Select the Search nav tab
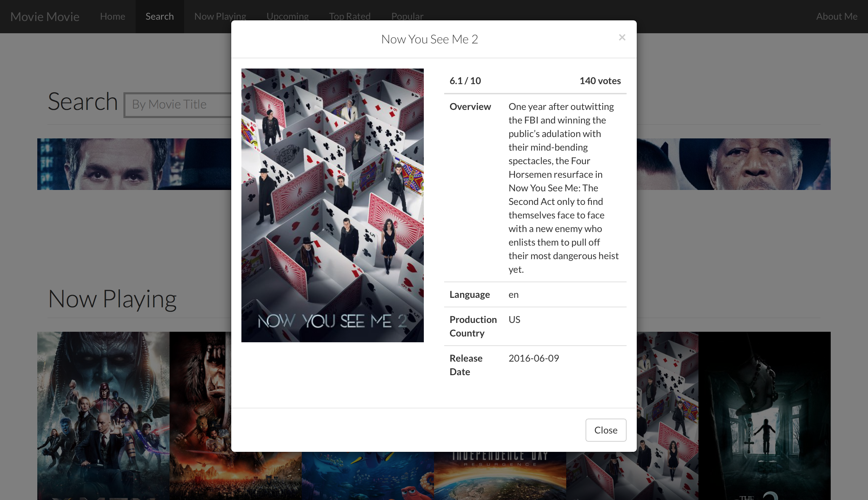The width and height of the screenshot is (868, 500). point(160,17)
